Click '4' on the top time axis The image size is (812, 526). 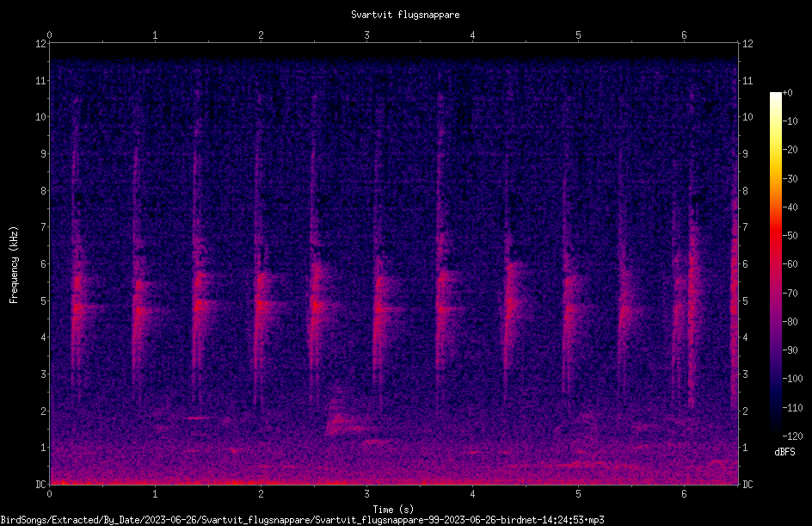[x=472, y=35]
